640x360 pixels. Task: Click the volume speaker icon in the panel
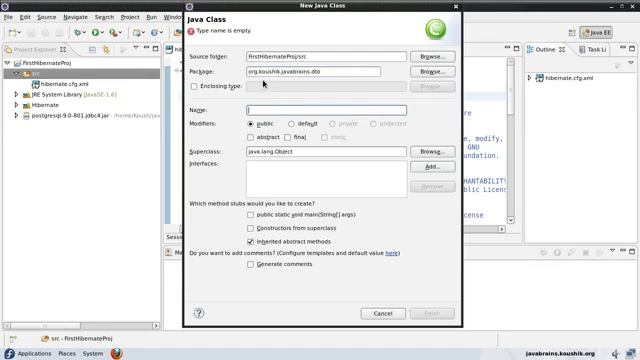click(x=616, y=353)
